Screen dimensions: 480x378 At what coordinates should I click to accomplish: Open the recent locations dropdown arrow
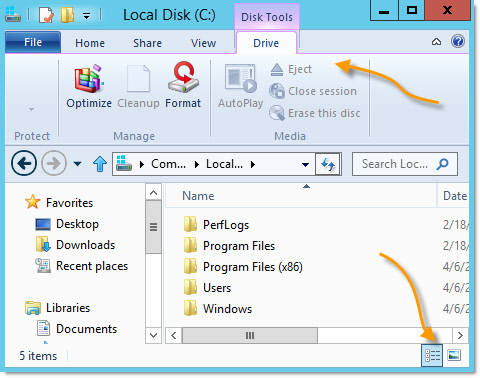[x=77, y=164]
